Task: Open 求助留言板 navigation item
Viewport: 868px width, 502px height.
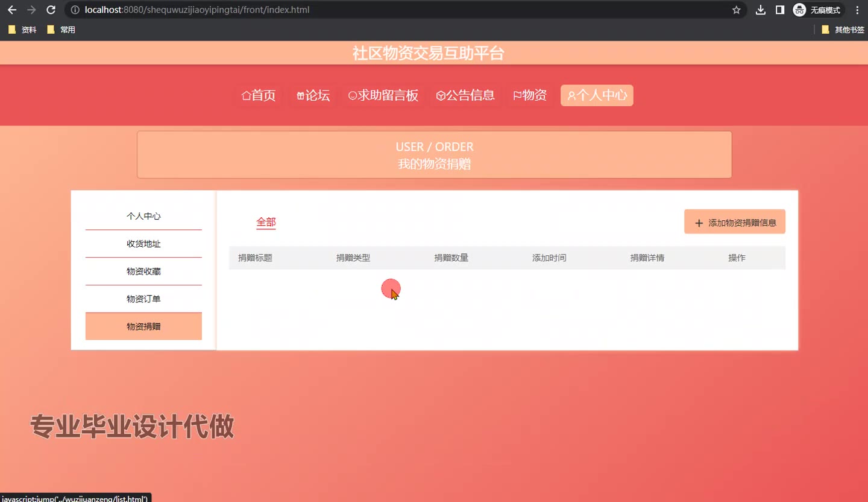Action: 383,95
